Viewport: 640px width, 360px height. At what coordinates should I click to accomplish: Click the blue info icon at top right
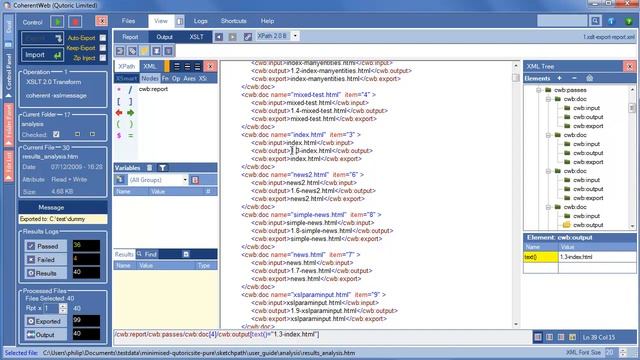click(x=611, y=21)
